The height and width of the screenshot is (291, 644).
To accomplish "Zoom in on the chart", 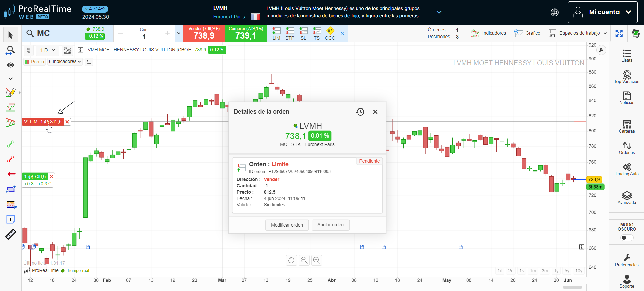I will tap(316, 260).
